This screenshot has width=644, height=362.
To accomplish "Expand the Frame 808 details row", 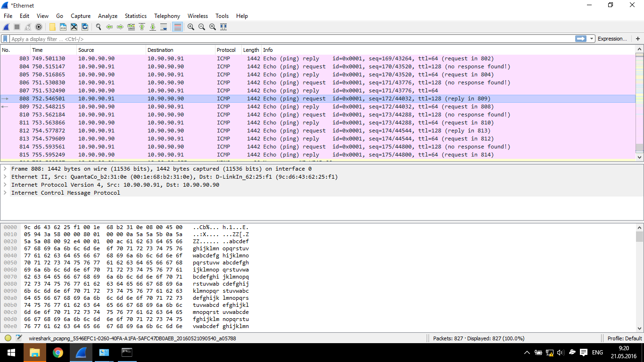I will click(x=5, y=169).
